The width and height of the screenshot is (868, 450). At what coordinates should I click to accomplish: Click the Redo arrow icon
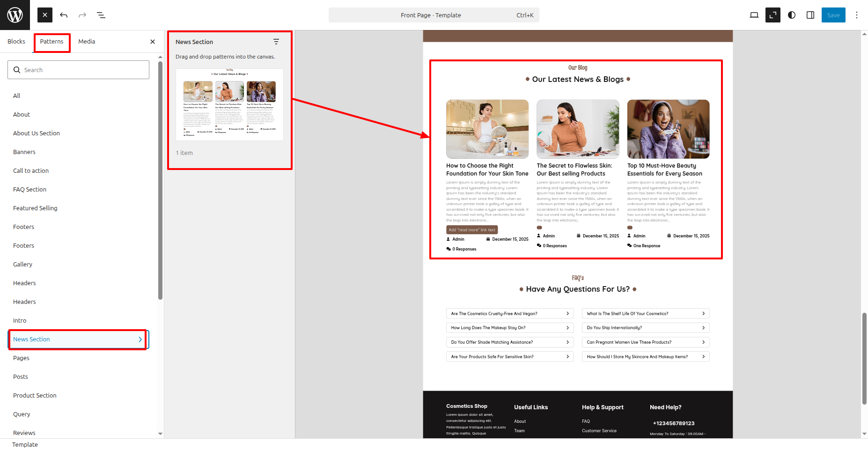82,15
